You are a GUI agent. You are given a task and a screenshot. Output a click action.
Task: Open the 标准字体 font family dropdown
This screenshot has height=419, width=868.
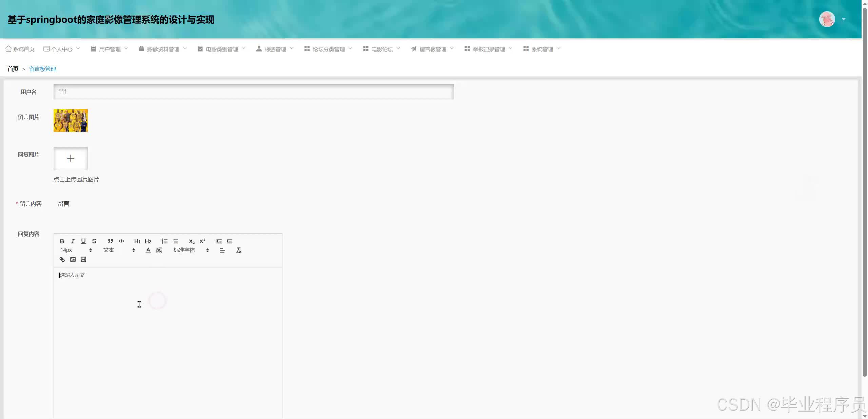coord(191,250)
